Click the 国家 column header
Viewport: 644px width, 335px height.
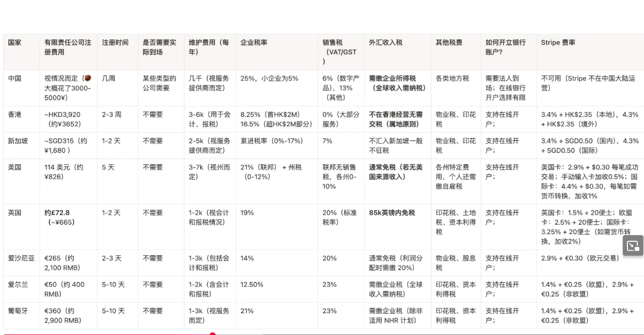pyautogui.click(x=15, y=42)
